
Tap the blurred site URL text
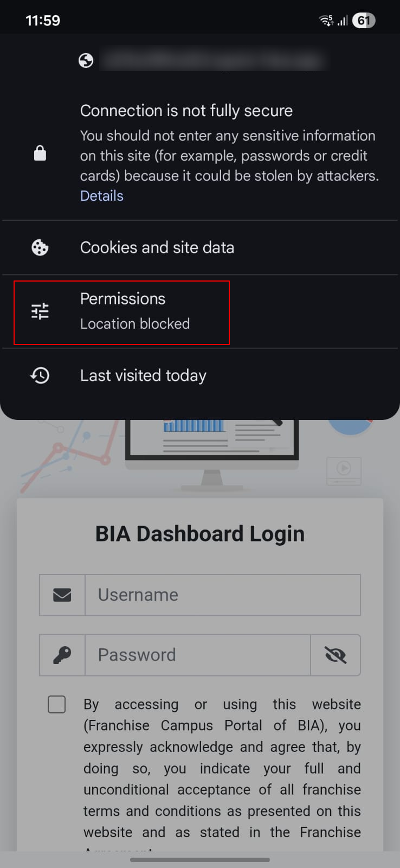click(x=214, y=60)
